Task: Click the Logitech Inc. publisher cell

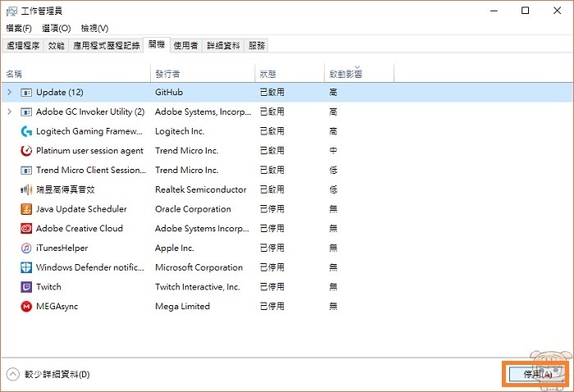Action: pyautogui.click(x=180, y=131)
